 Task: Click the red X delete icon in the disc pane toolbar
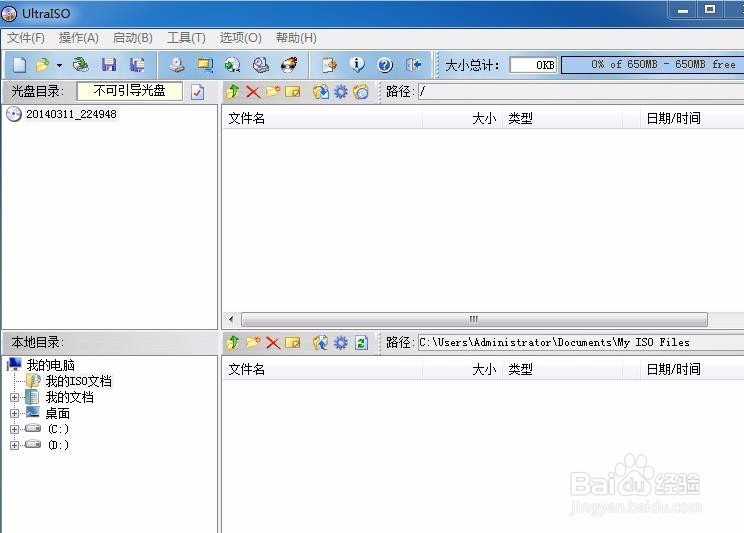pos(253,92)
